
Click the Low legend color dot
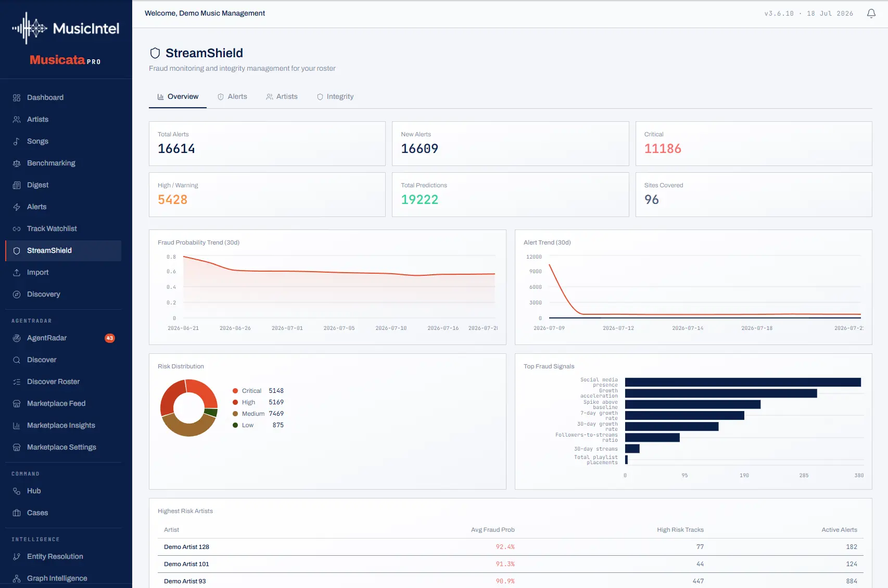tap(235, 425)
